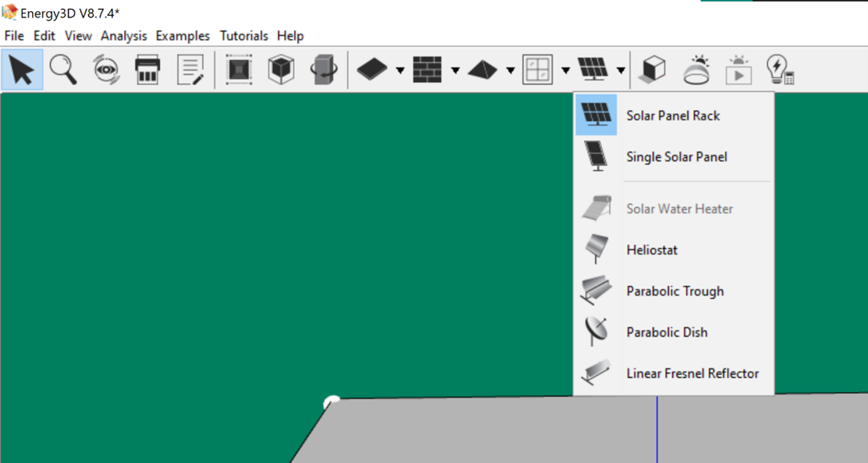Select the annotation note tool

pos(192,70)
